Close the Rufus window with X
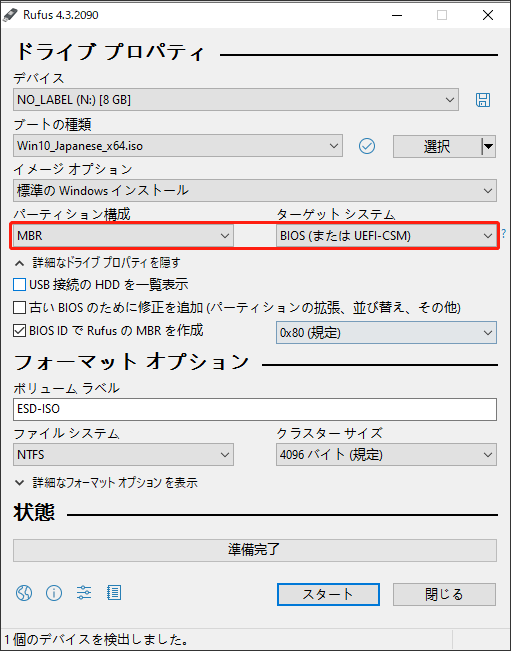This screenshot has width=511, height=651. coord(488,15)
